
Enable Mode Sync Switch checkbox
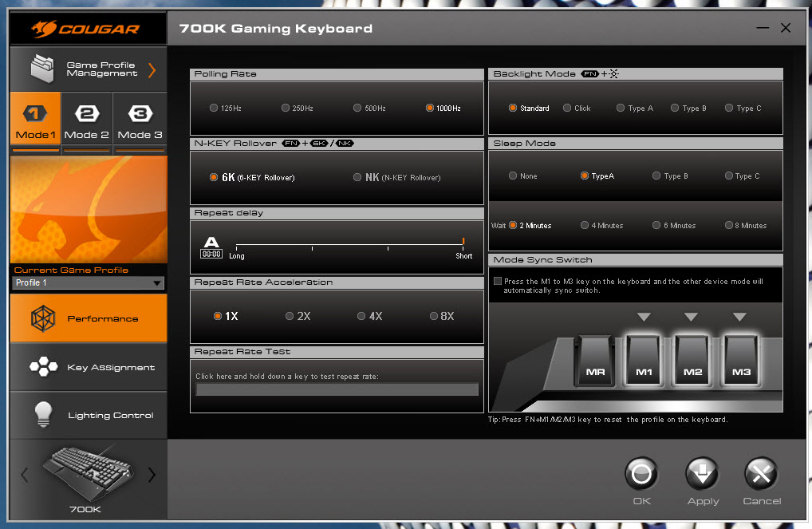click(x=498, y=282)
